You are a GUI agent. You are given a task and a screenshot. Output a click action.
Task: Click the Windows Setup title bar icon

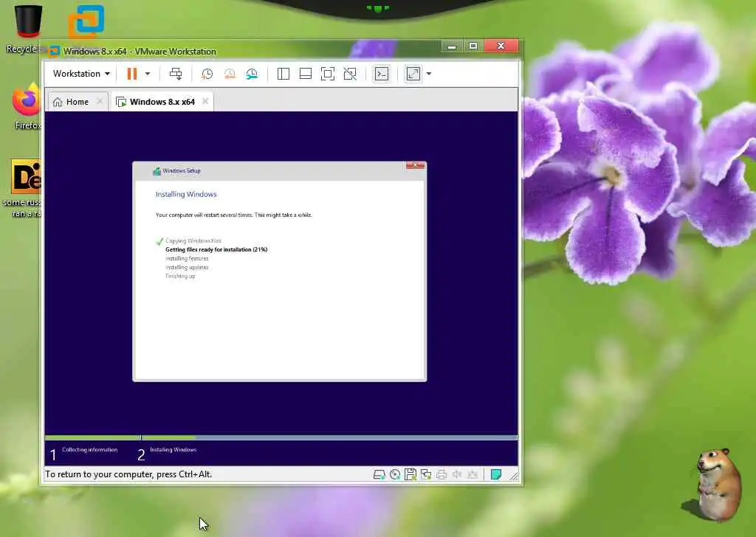pyautogui.click(x=157, y=171)
